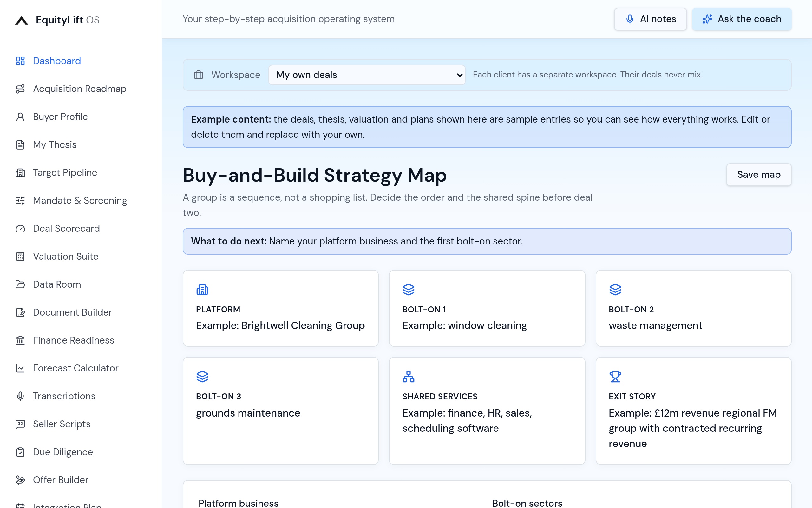Click the Offer Builder handshake icon
Screen dimensions: 812x508
point(20,480)
